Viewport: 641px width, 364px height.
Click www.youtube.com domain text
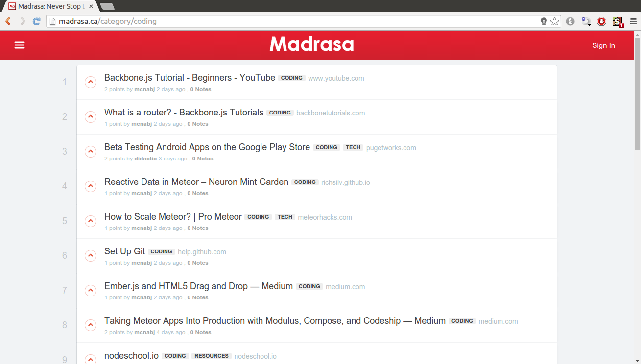click(x=336, y=78)
